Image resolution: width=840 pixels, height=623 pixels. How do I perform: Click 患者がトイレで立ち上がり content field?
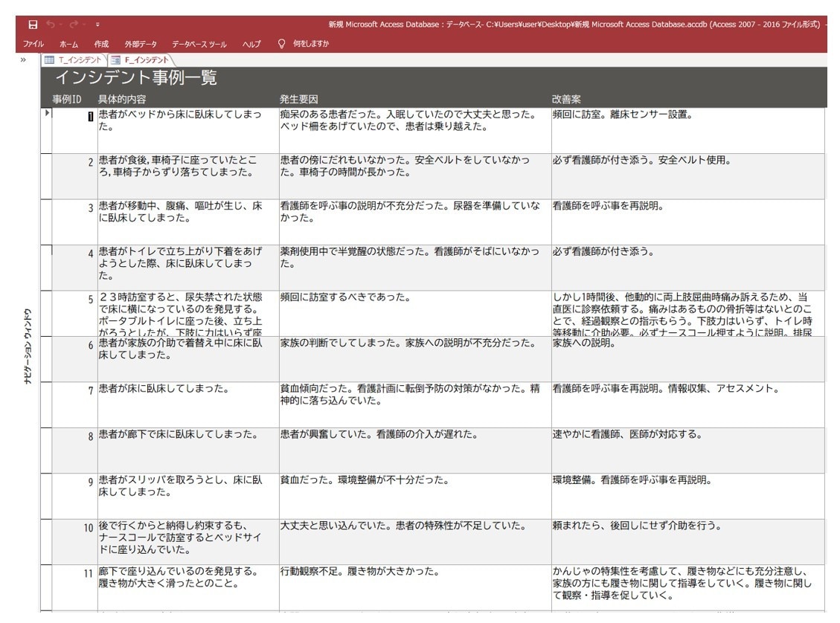pos(188,268)
